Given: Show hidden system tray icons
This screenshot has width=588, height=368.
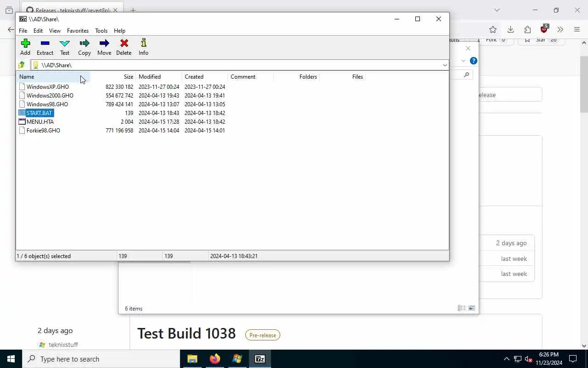Looking at the screenshot, I should coord(506,359).
